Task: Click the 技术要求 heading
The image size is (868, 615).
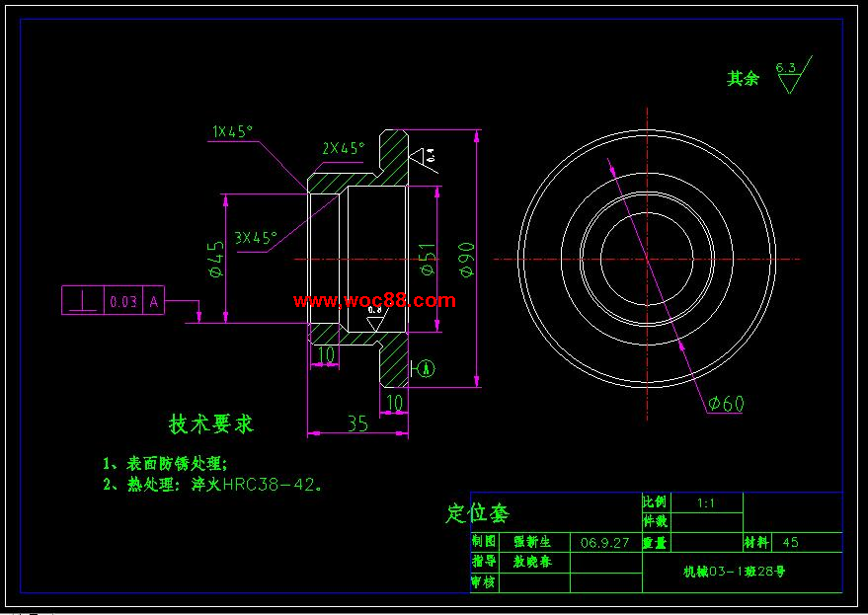Action: coord(211,424)
